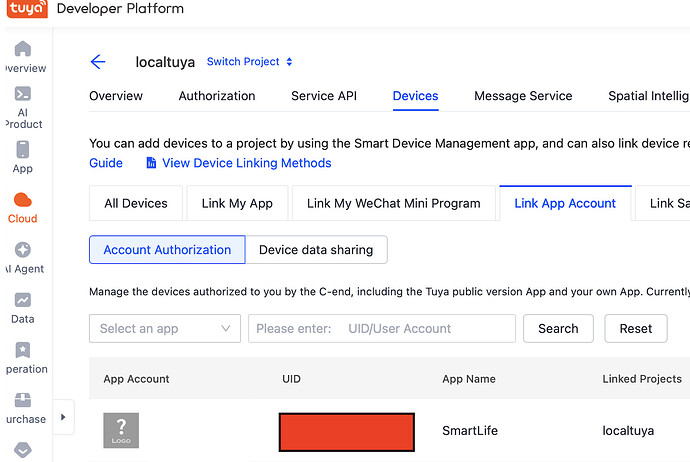Viewport: 690px width, 462px height.
Task: Open the View Device Linking Methods link
Action: pyautogui.click(x=247, y=163)
